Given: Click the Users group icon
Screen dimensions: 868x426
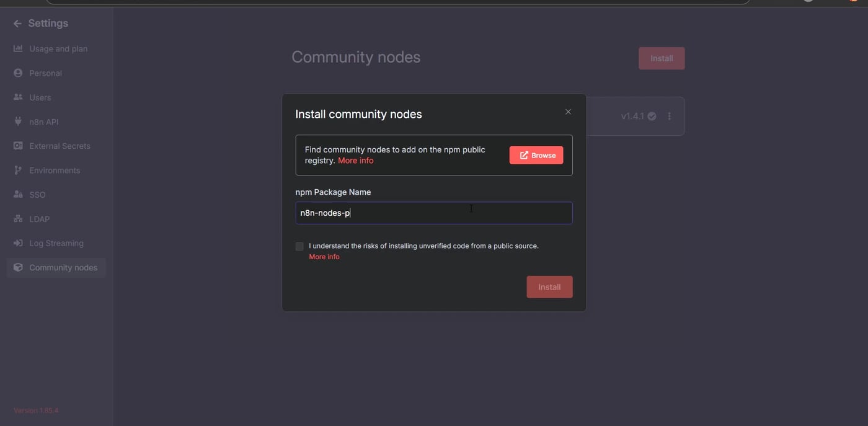Looking at the screenshot, I should pos(18,97).
